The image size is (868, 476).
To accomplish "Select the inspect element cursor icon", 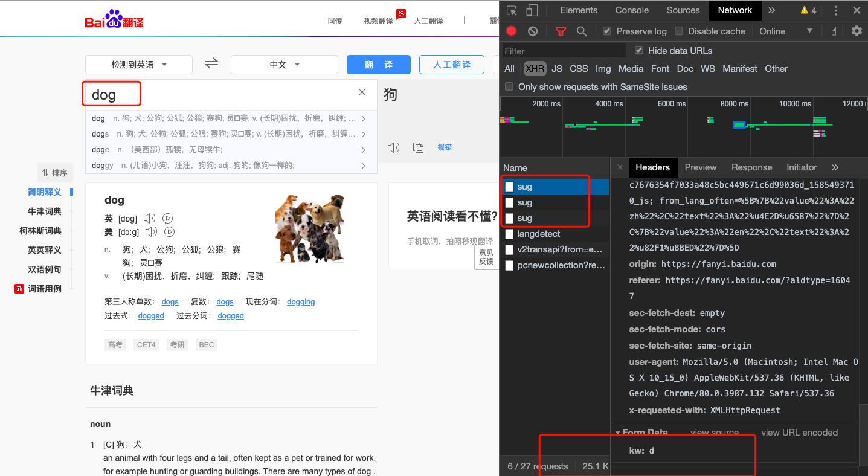I will pyautogui.click(x=510, y=10).
